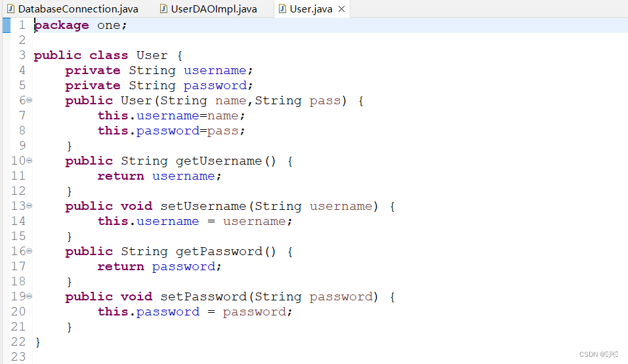Click the 'getUsername' method name
Screen dimensions: 628x364
tap(219, 161)
